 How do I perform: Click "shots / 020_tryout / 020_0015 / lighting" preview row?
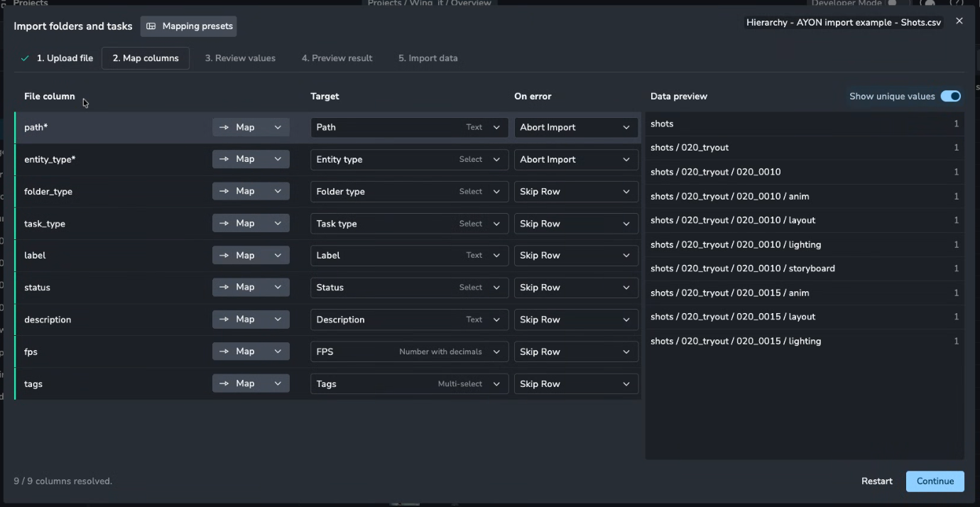click(805, 341)
